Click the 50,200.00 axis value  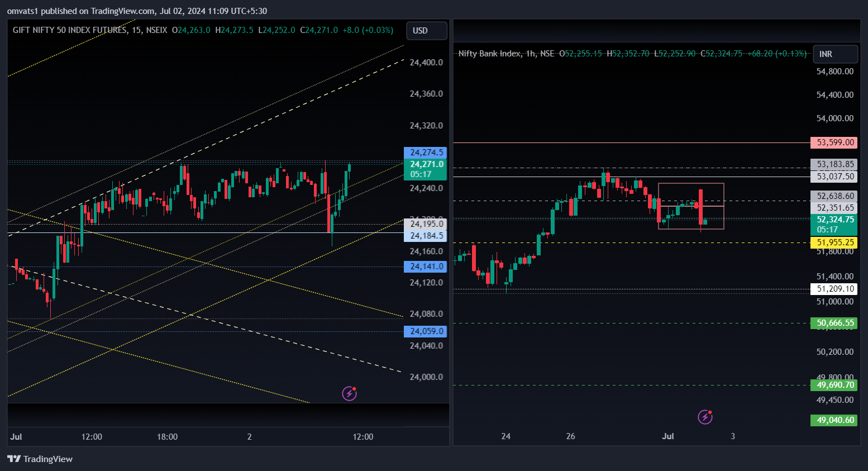tap(835, 352)
